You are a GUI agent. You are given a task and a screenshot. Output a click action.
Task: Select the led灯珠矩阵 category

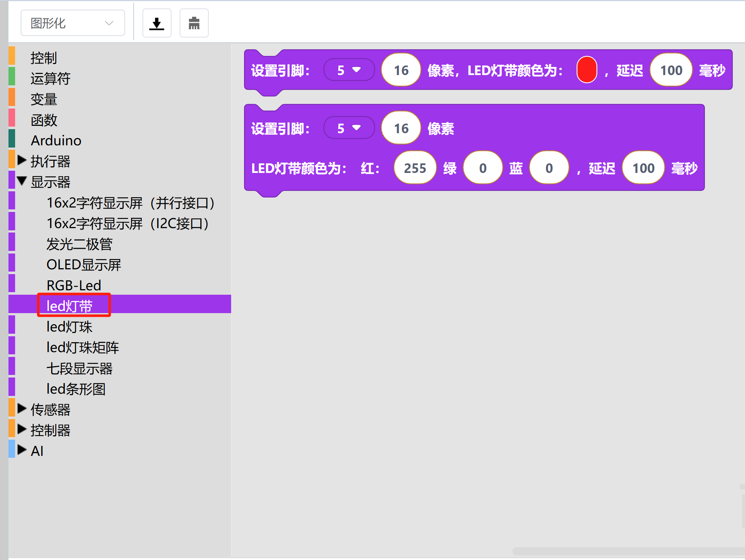click(82, 347)
